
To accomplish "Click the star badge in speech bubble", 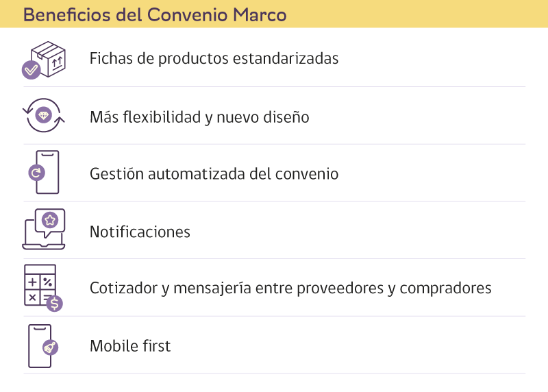I will tap(50, 220).
